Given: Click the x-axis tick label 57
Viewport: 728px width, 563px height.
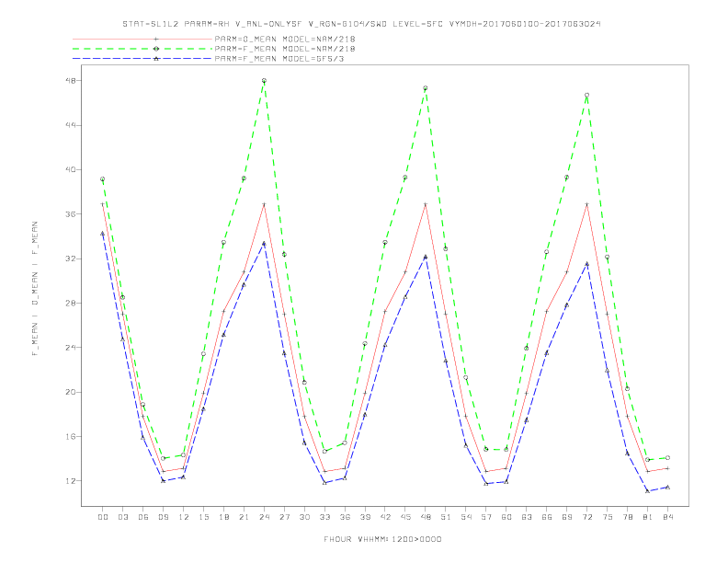Looking at the screenshot, I should [486, 517].
